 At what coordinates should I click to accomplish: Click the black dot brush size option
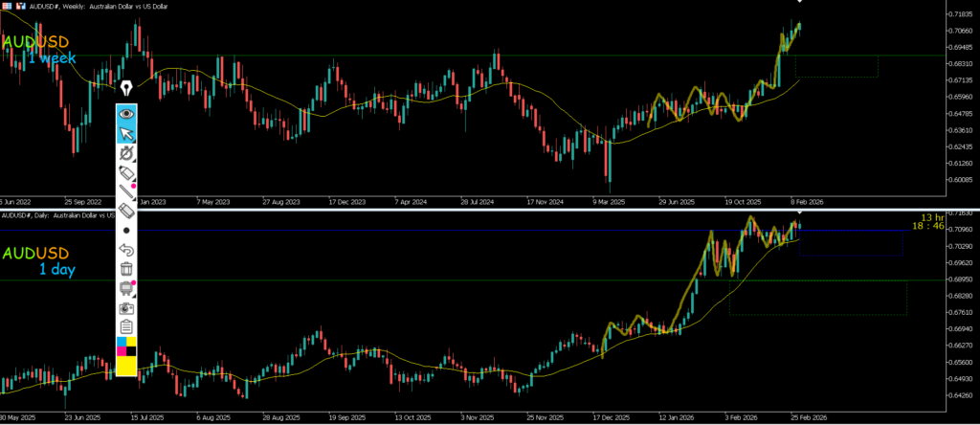pyautogui.click(x=125, y=231)
